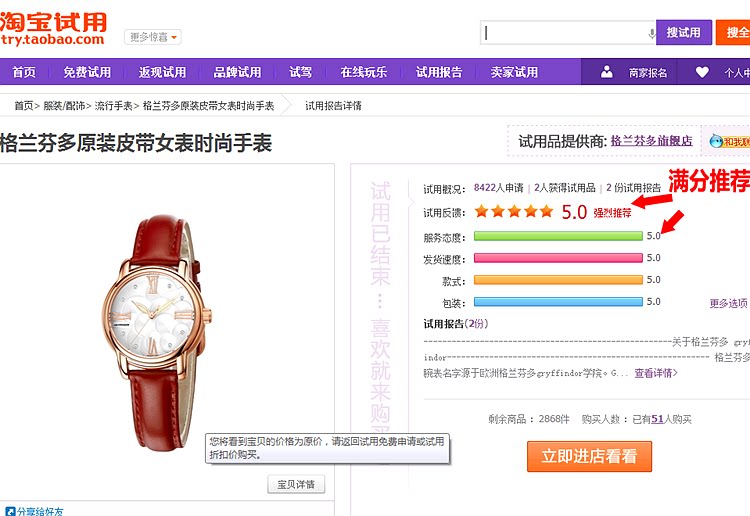
Task: Click the microphone icon in search box
Action: pos(651,33)
